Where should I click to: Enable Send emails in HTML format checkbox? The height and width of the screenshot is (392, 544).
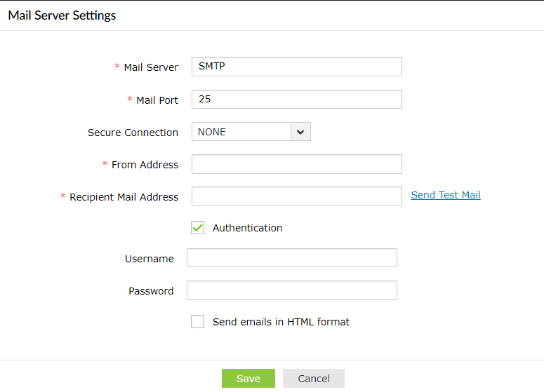198,322
